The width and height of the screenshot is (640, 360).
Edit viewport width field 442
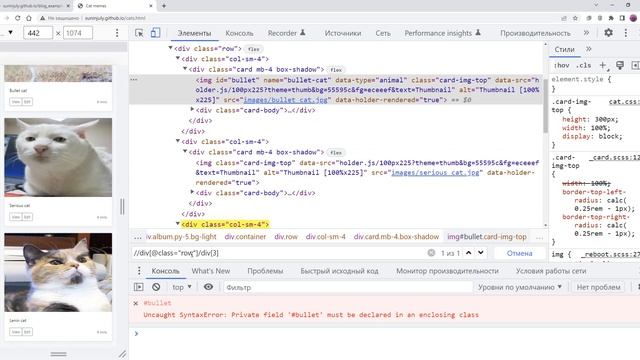click(x=38, y=33)
